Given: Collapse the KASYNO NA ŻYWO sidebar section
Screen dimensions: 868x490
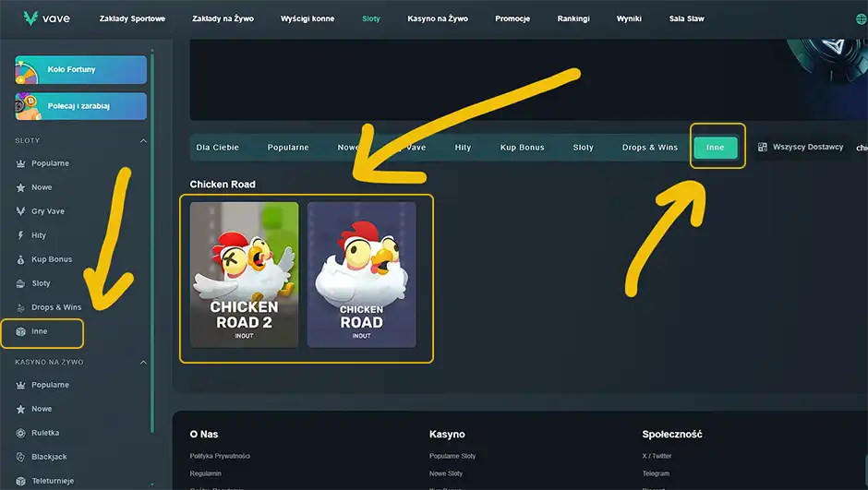Looking at the screenshot, I should coord(143,363).
